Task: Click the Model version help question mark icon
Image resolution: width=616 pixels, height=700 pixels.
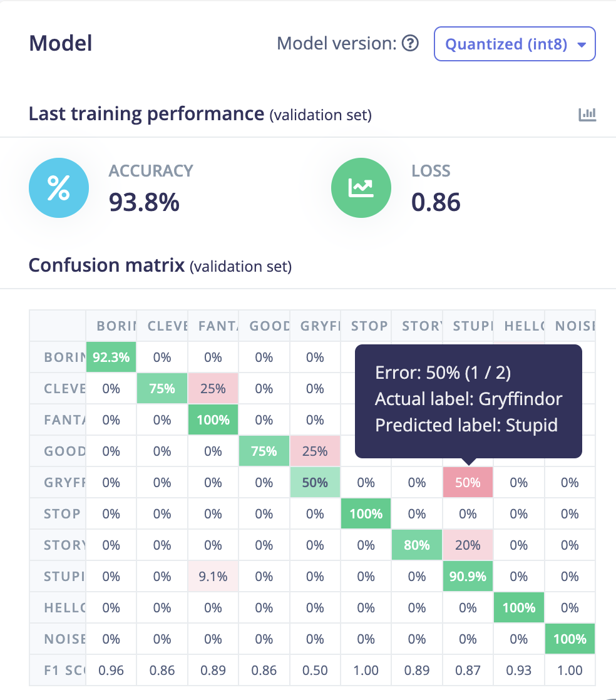Action: click(x=410, y=44)
